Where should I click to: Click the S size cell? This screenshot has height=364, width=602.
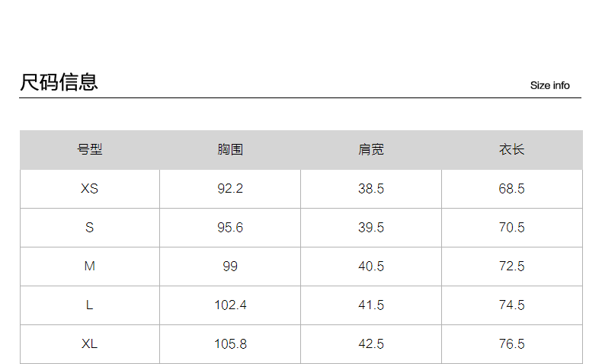tap(90, 228)
